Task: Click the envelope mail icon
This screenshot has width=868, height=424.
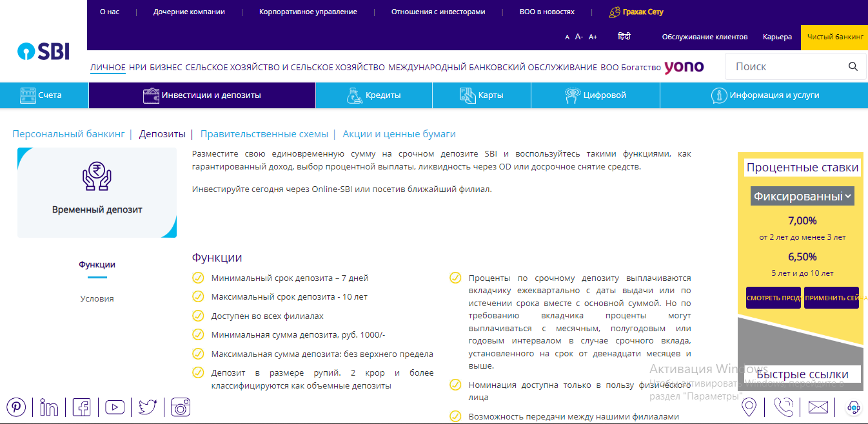Action: pos(818,407)
